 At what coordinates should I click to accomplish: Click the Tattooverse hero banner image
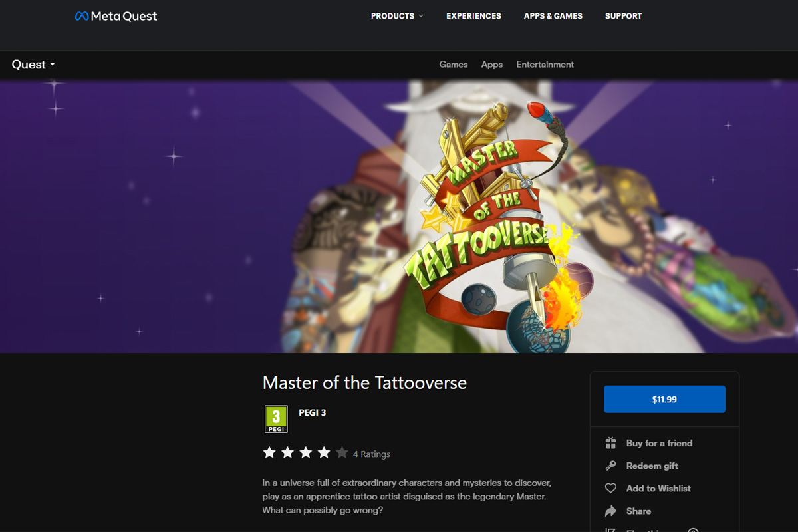pyautogui.click(x=399, y=216)
